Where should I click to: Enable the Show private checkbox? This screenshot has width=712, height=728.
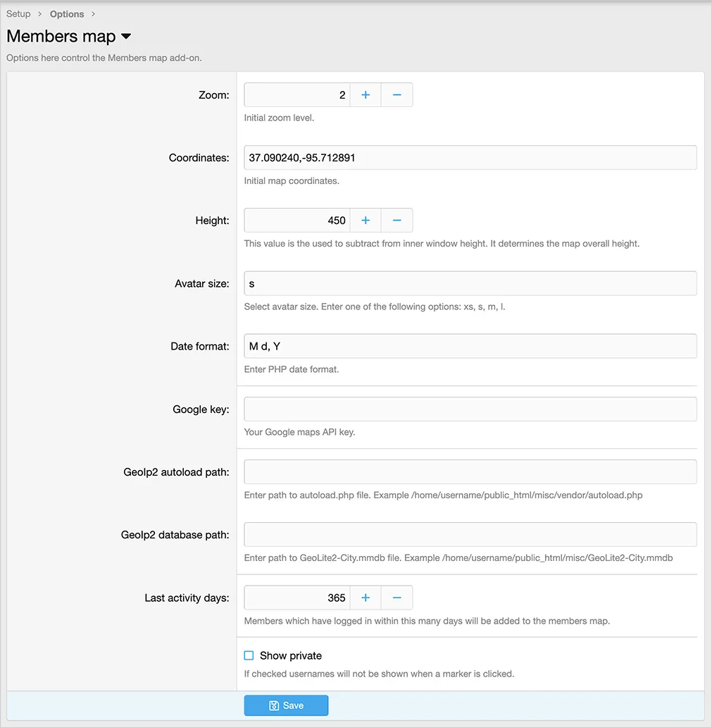pyautogui.click(x=249, y=655)
